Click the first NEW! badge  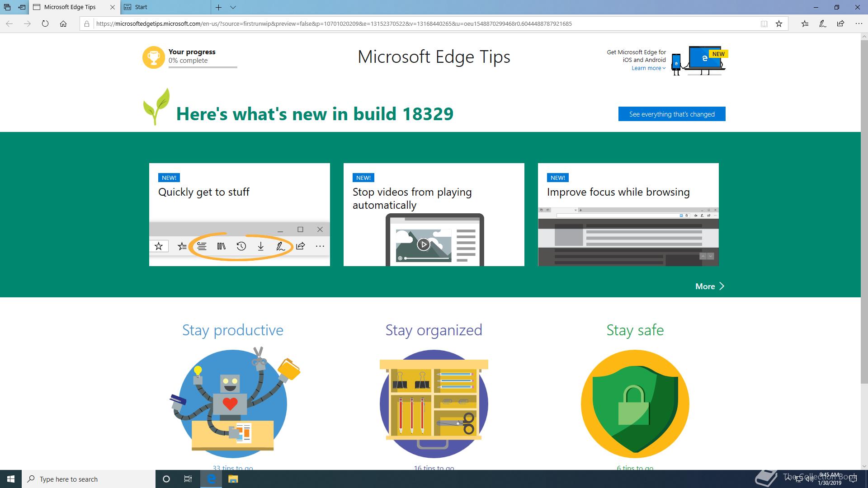pos(169,178)
